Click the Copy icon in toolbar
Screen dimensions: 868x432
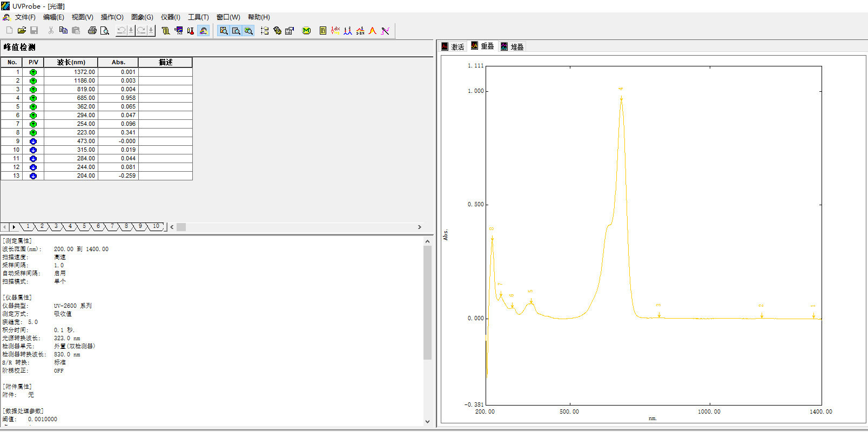[63, 31]
